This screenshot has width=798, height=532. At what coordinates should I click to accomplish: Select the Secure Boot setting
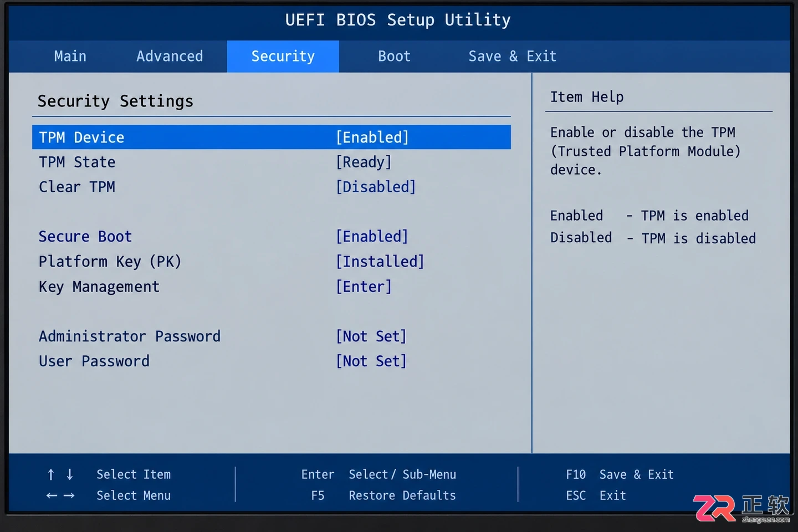click(x=85, y=237)
